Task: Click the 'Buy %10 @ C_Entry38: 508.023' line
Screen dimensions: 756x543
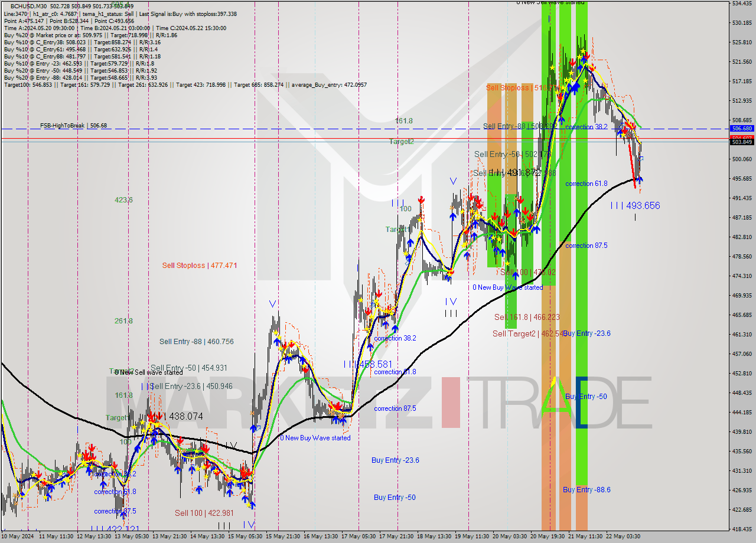Action: pos(81,42)
